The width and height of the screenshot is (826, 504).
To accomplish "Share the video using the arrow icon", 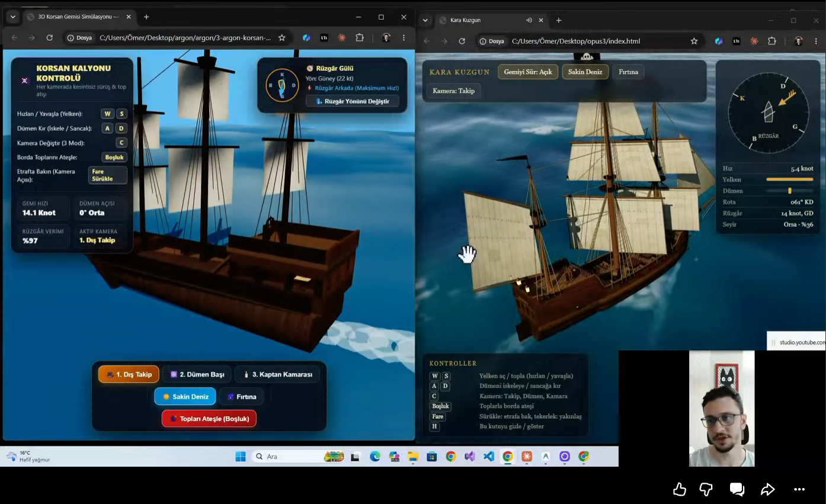I will point(768,489).
